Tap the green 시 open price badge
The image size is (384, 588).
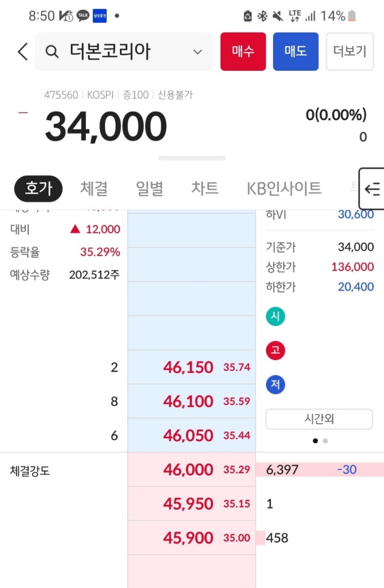(275, 316)
